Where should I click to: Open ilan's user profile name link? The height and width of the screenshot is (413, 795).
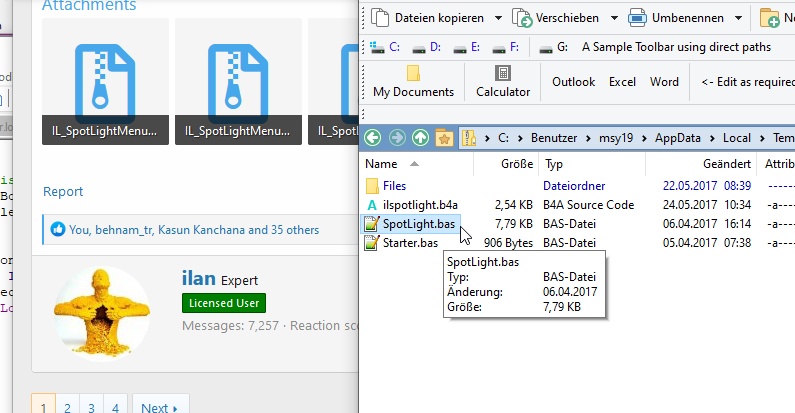point(199,279)
